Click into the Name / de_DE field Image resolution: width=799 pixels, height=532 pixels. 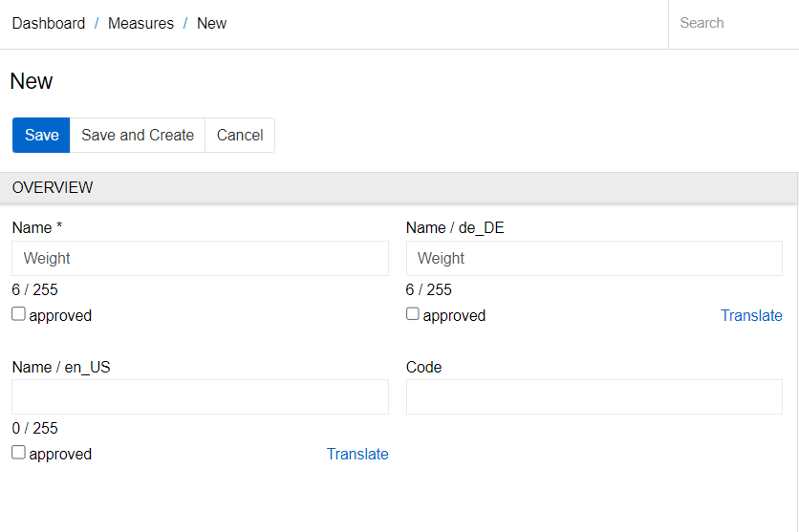tap(594, 258)
